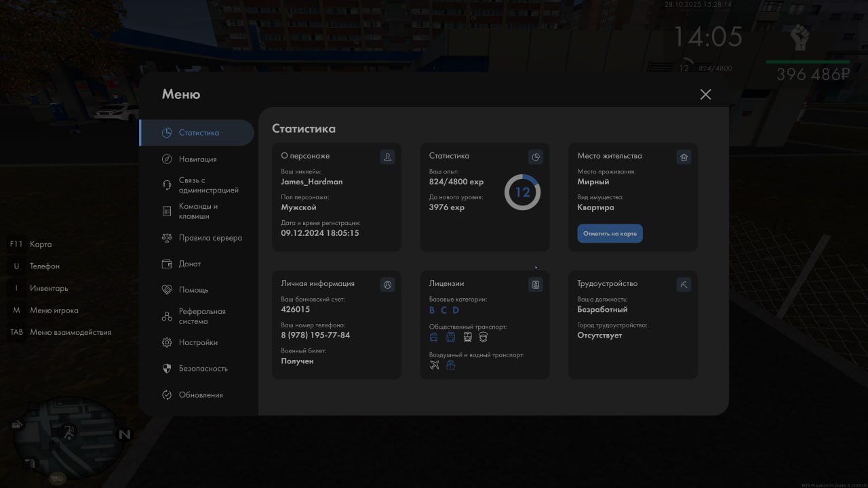Click the TAB Меню взаимодействия hint
This screenshot has height=488, width=868.
point(60,332)
